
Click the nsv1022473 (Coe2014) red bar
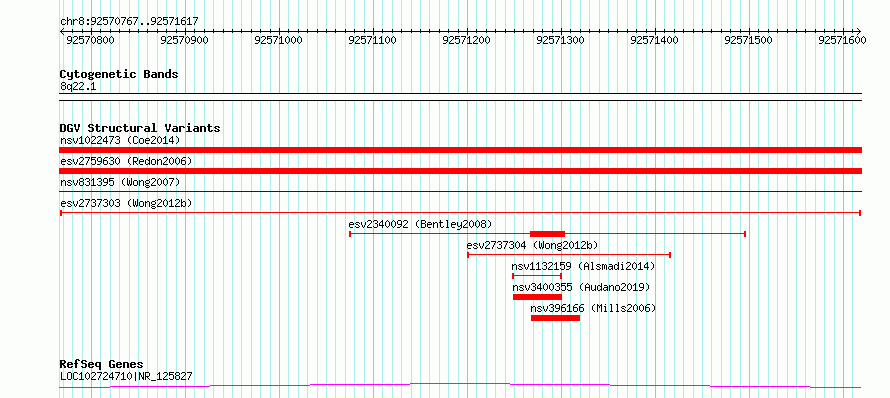460,150
